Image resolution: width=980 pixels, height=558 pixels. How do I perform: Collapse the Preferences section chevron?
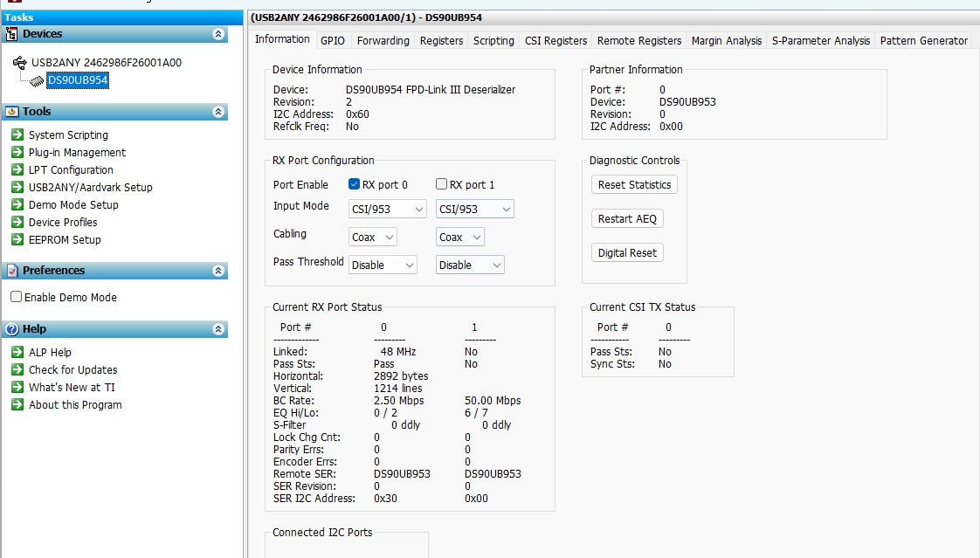pyautogui.click(x=218, y=271)
